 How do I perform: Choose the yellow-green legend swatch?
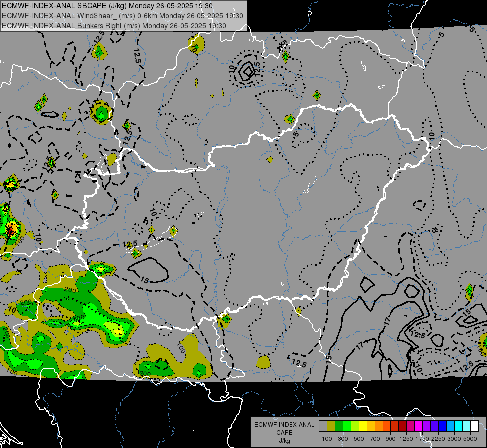point(355,426)
